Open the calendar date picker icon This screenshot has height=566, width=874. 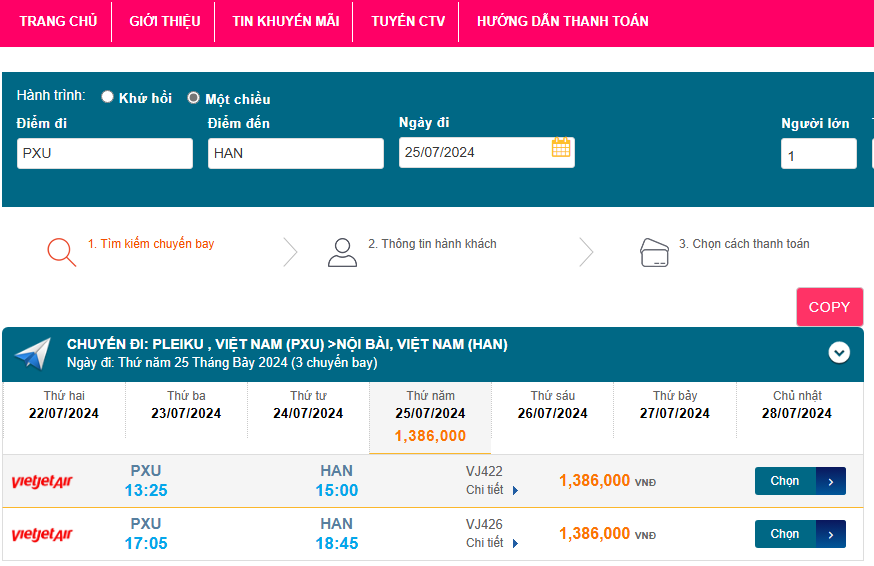coord(561,148)
